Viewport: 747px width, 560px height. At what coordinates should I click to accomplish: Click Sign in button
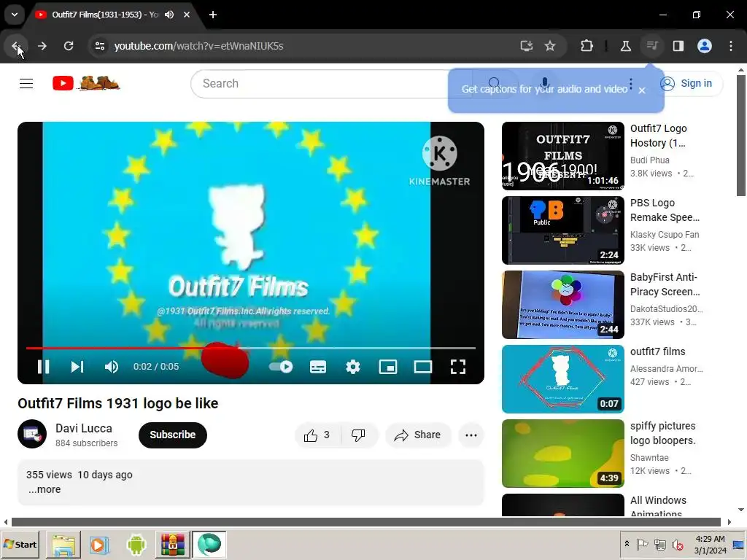(x=686, y=83)
